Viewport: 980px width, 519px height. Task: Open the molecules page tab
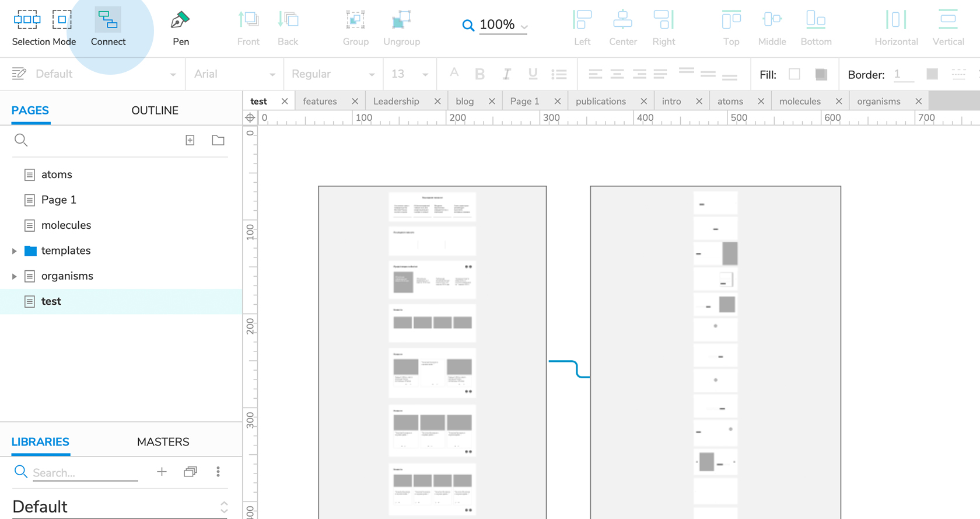point(800,101)
